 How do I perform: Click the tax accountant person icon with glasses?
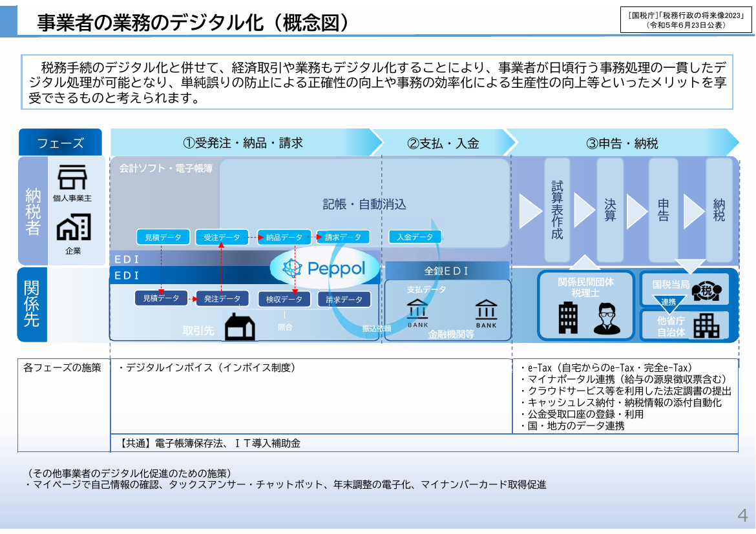pos(607,318)
